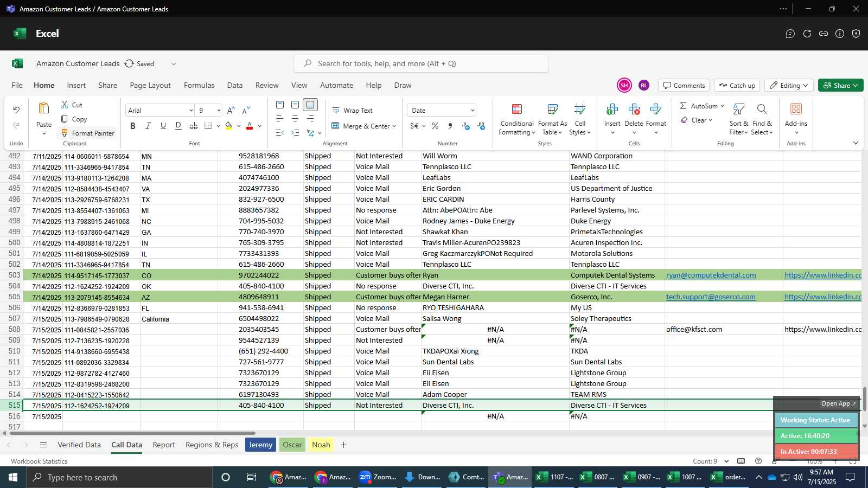Screen dimensions: 868x488
Task: Click the Paste clipboard icon
Action: [44, 108]
